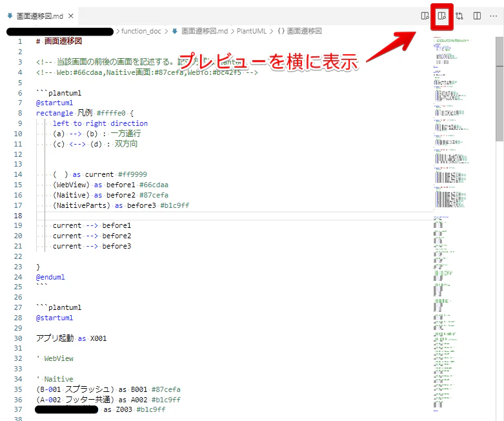The width and height of the screenshot is (504, 421).
Task: Click 'アプリ起動' on line 30
Action: (55, 338)
